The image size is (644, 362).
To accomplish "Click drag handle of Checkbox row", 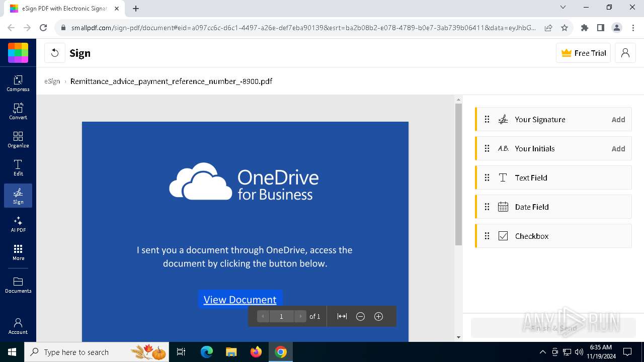I will click(x=487, y=236).
